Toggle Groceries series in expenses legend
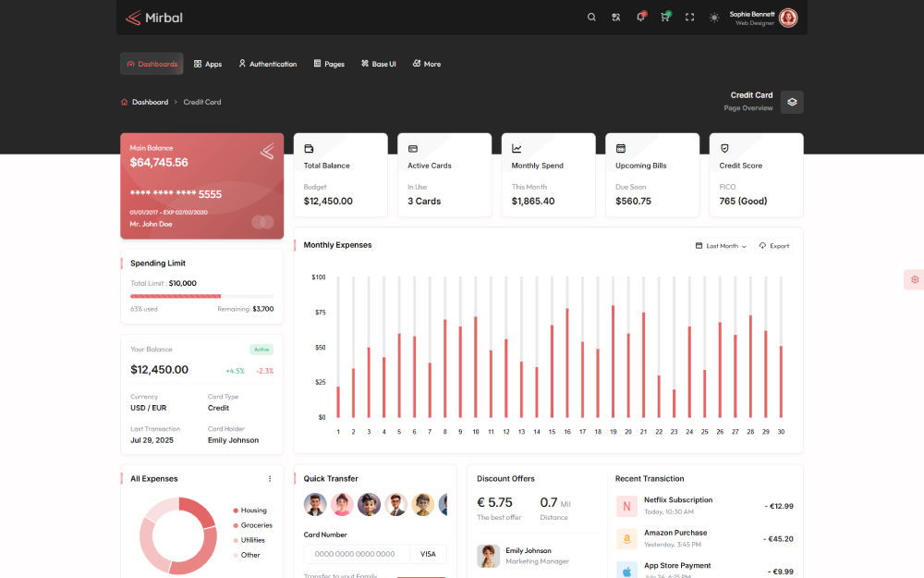 (x=256, y=525)
